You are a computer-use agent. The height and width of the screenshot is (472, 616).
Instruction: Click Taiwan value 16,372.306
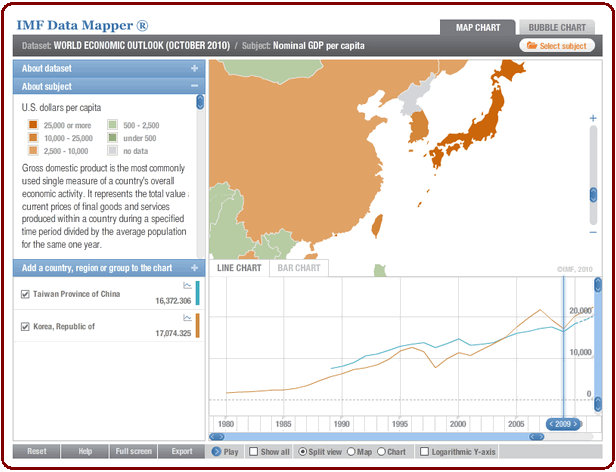click(173, 301)
